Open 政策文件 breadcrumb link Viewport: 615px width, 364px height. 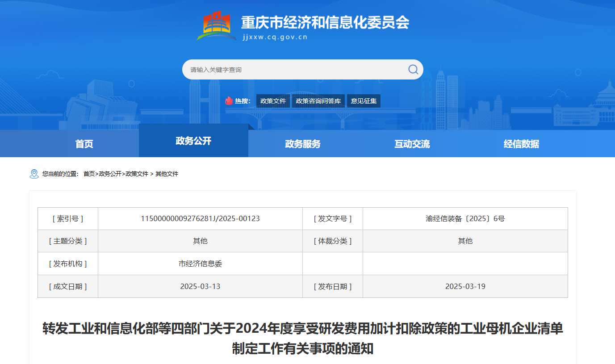tap(137, 174)
